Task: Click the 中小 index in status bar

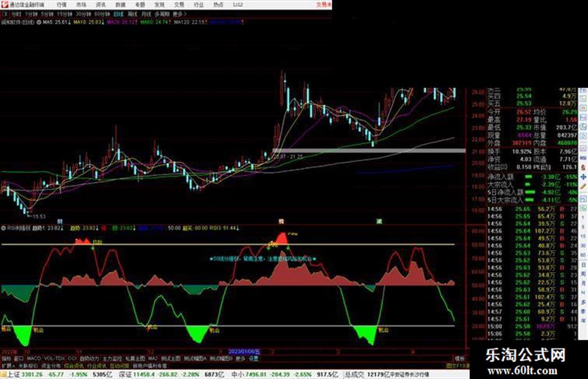Action: (x=237, y=375)
